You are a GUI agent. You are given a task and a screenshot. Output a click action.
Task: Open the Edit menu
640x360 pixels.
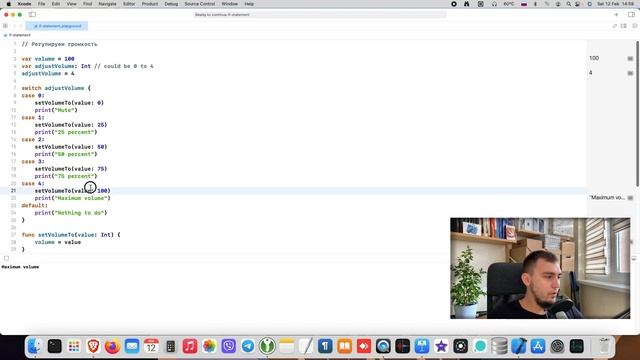(56, 4)
